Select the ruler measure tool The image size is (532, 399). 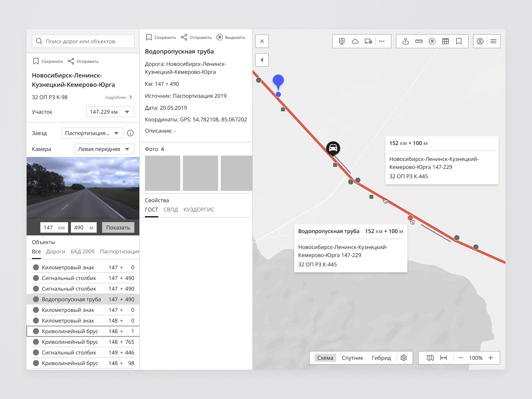click(x=419, y=41)
